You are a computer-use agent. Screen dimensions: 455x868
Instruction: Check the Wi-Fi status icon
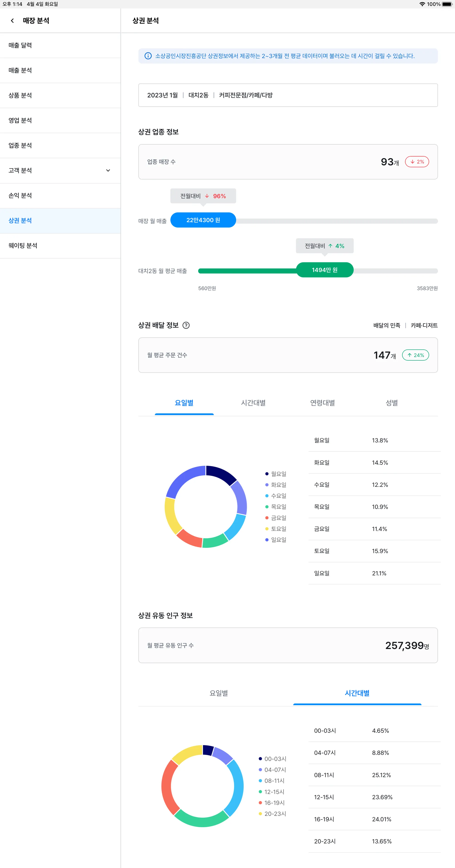422,4
